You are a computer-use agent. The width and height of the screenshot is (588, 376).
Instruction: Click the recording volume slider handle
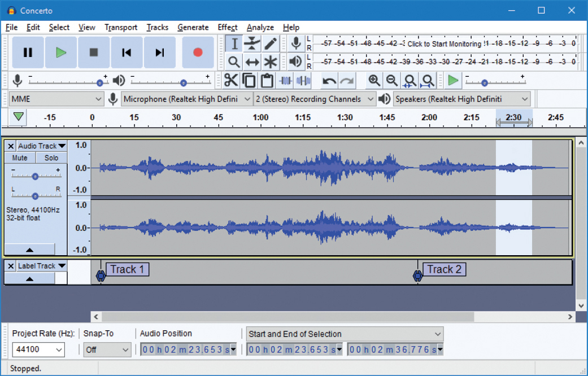pyautogui.click(x=100, y=83)
